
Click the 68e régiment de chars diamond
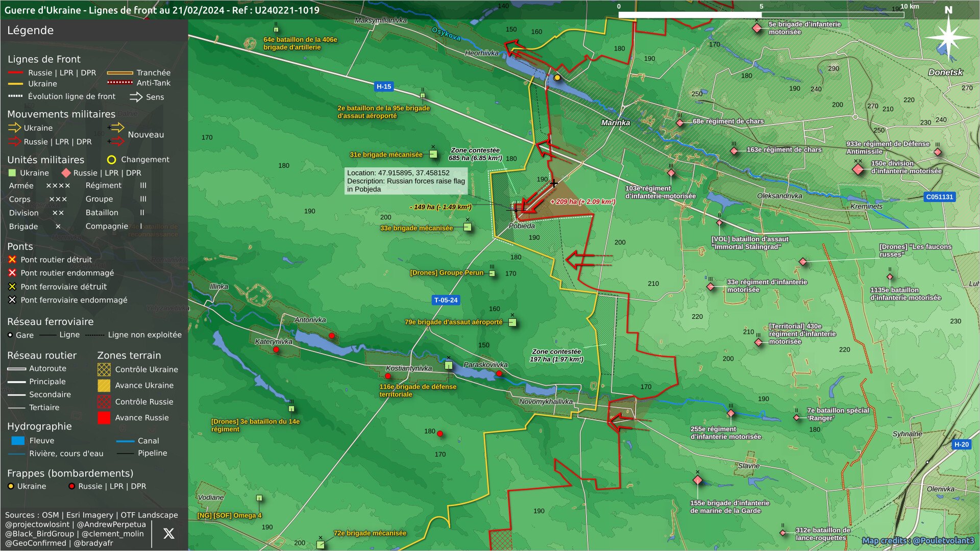(x=680, y=122)
